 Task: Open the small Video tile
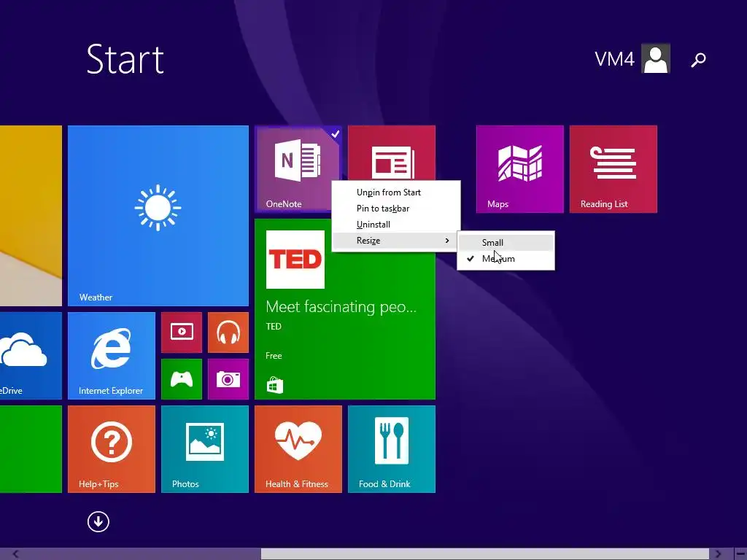click(182, 332)
